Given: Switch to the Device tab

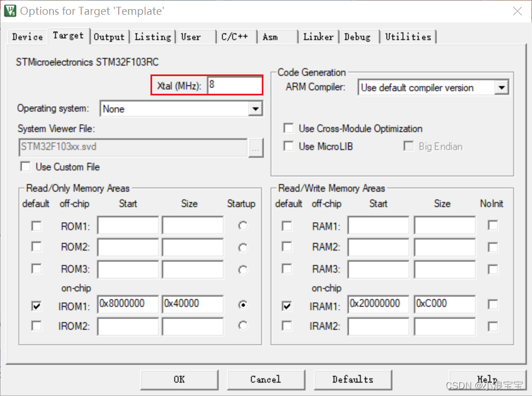Looking at the screenshot, I should pos(27,37).
